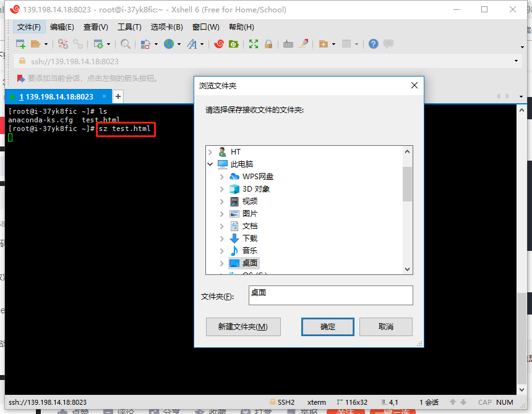Expand the 下载 folder in tree
Screen dimensions: 532x414
222,239
